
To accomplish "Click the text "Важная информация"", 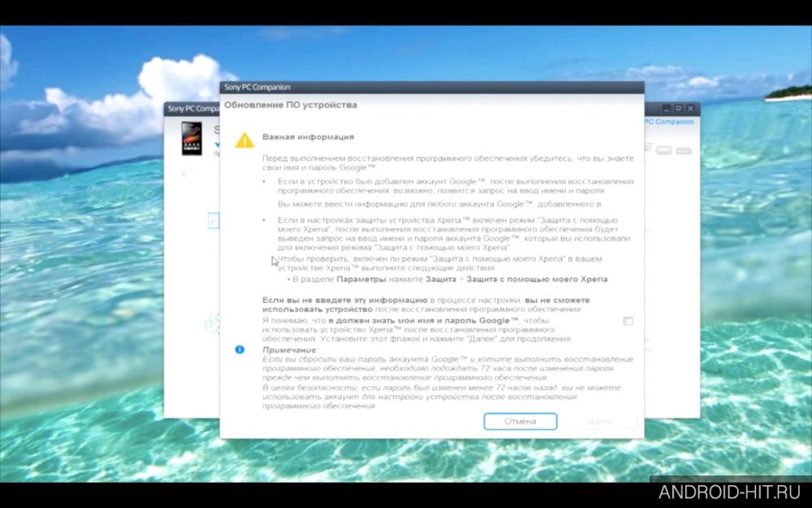I will 308,137.
